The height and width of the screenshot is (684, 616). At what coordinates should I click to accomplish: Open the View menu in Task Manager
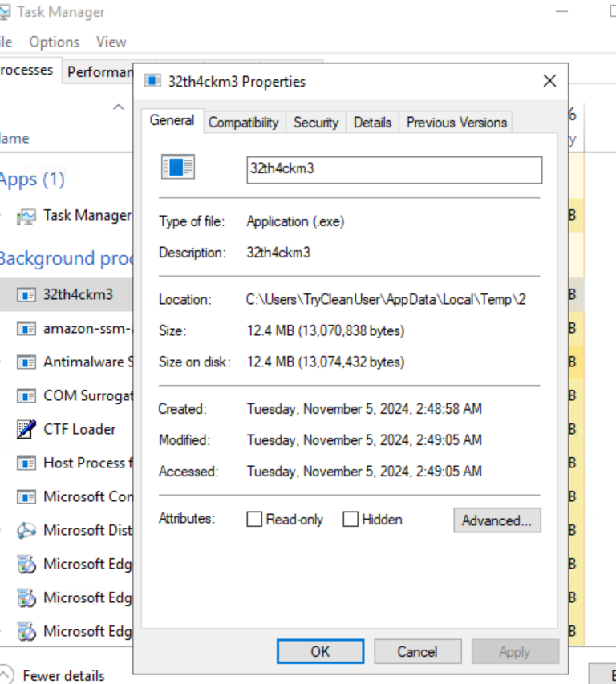111,42
